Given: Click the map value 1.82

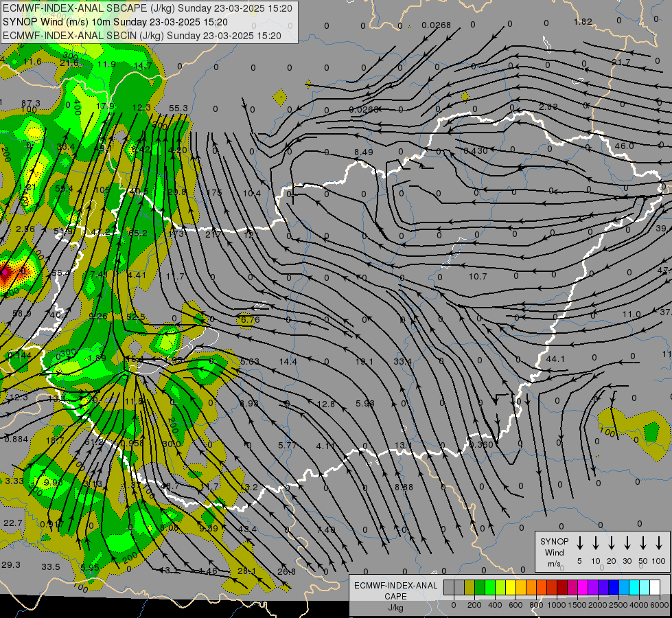Looking at the screenshot, I should tap(583, 21).
